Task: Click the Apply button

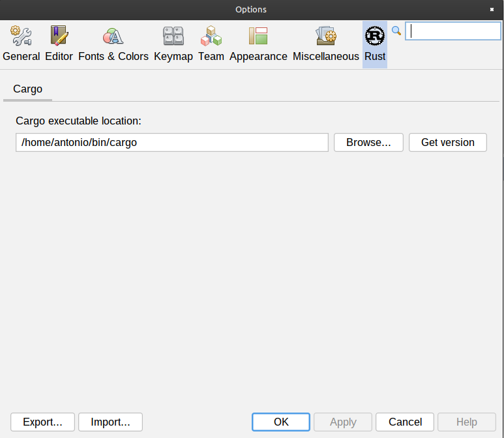Action: click(343, 422)
